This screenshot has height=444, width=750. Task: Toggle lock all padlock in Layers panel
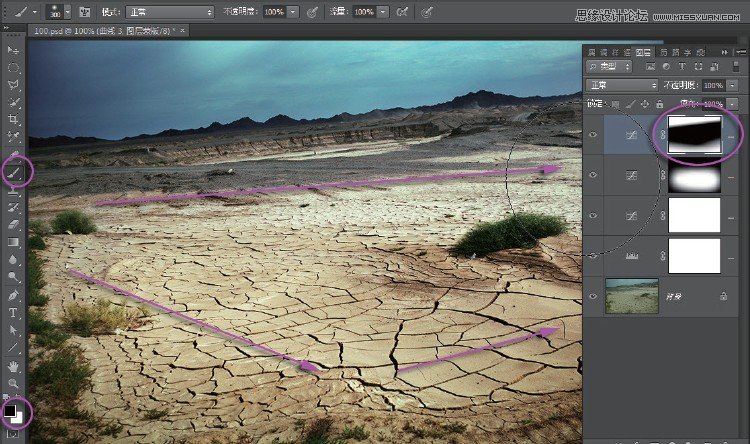[660, 104]
